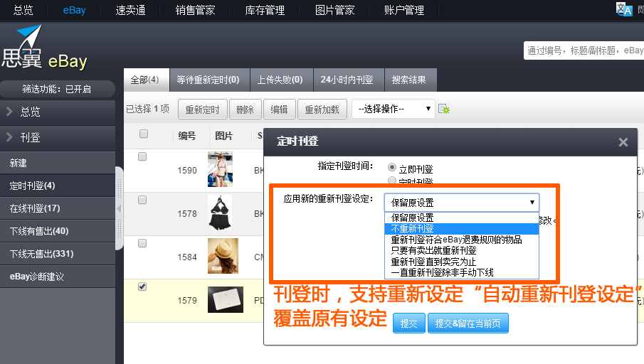Open 新建 in the sidebar

coord(58,163)
